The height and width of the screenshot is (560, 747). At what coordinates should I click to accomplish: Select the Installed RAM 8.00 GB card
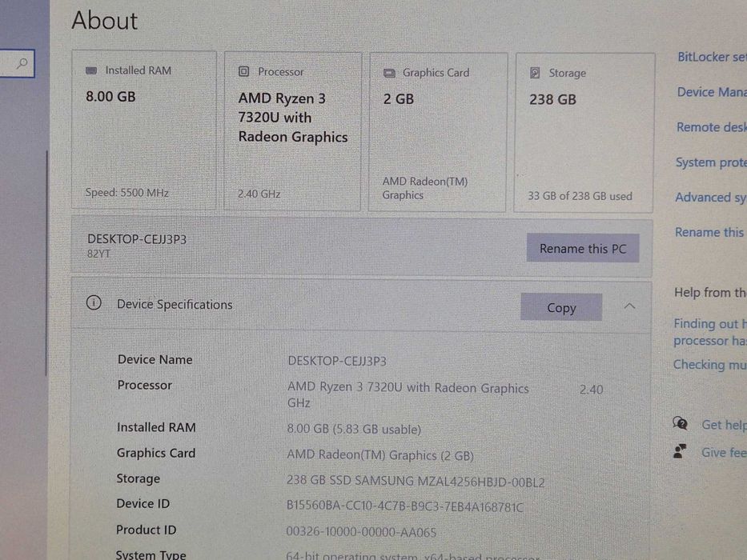[144, 130]
